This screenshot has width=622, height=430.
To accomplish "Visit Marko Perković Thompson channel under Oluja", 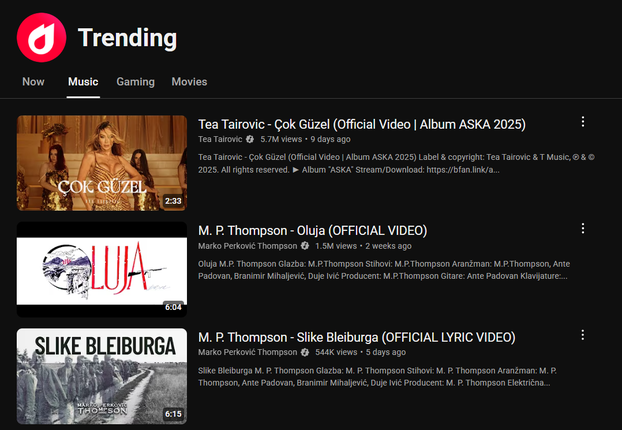I will click(x=248, y=246).
